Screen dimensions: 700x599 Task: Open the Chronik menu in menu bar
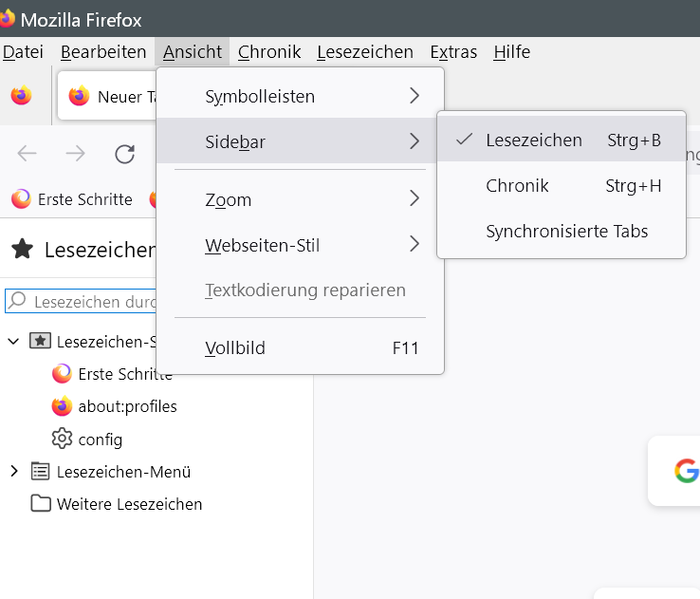point(269,52)
